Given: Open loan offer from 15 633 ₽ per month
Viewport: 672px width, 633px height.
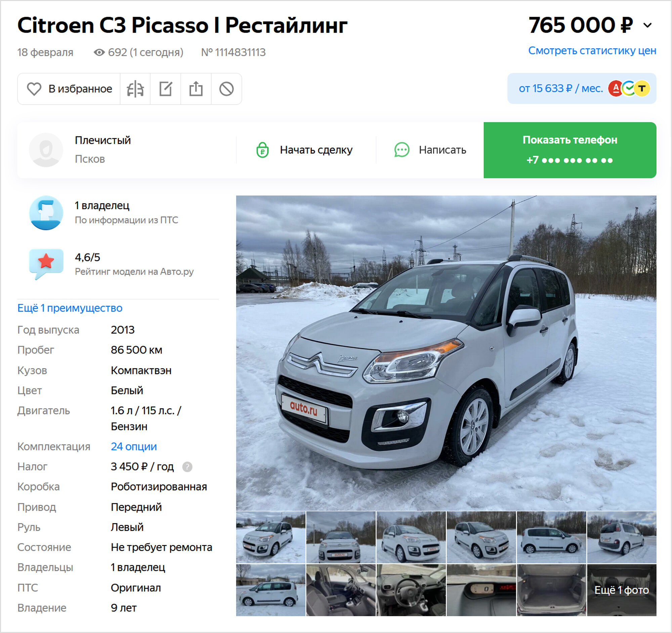Looking at the screenshot, I should pos(582,89).
